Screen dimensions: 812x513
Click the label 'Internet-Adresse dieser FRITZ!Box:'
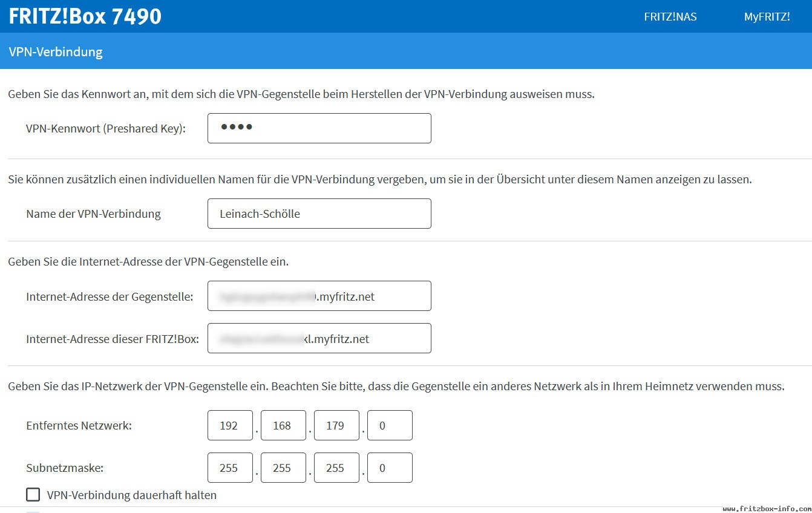(x=113, y=339)
